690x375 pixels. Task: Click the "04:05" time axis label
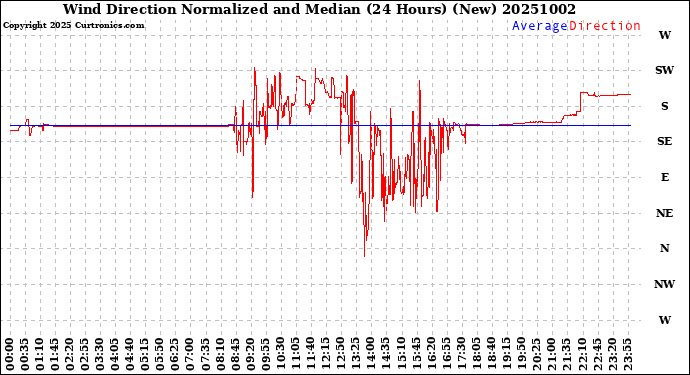point(115,354)
